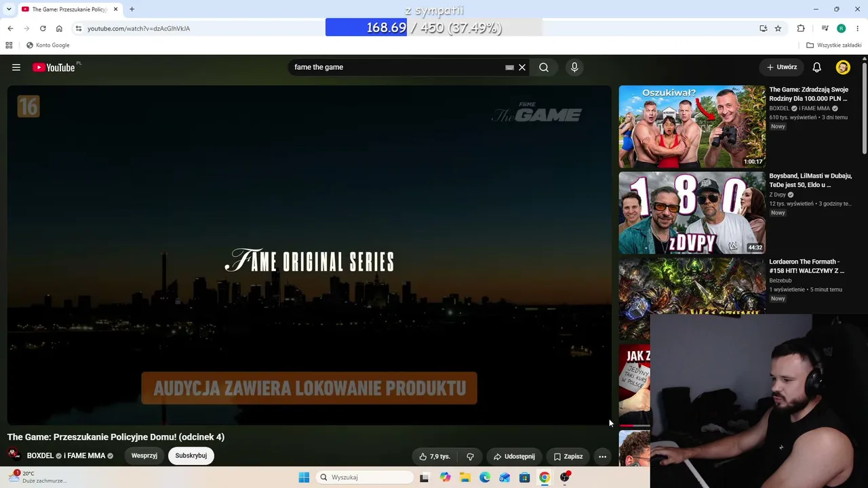The width and height of the screenshot is (868, 488).
Task: Open the tab search dropdown arrow
Action: 8,9
